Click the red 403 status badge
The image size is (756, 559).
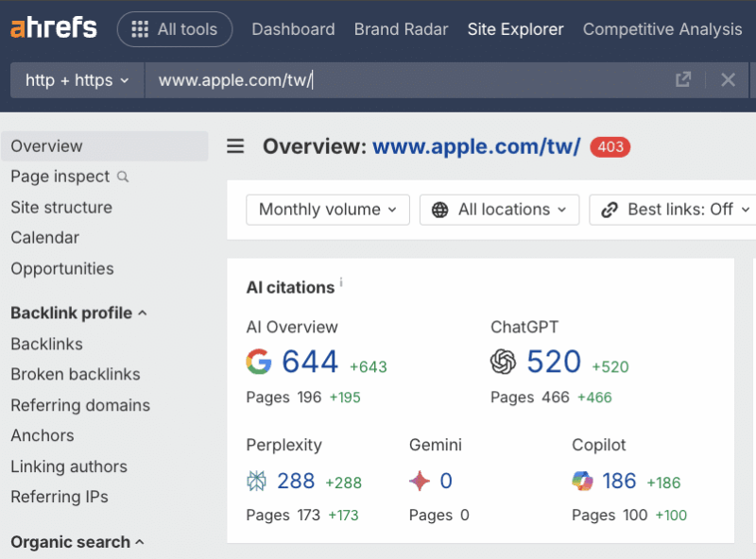pyautogui.click(x=610, y=146)
